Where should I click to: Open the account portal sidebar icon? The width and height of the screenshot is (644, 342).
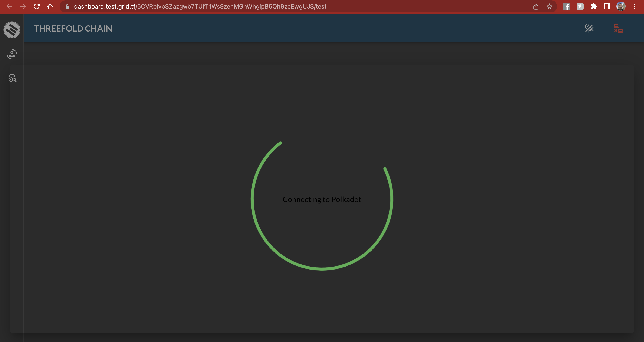12,54
